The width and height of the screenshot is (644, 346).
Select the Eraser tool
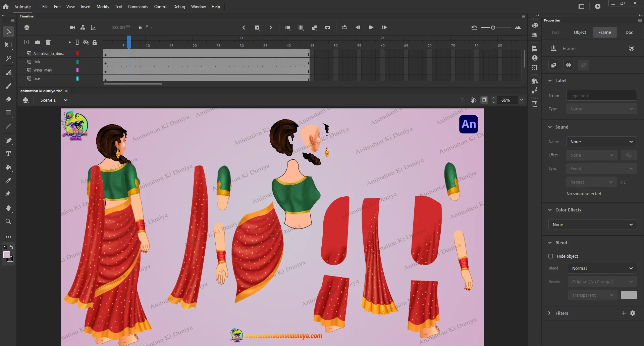coord(8,99)
